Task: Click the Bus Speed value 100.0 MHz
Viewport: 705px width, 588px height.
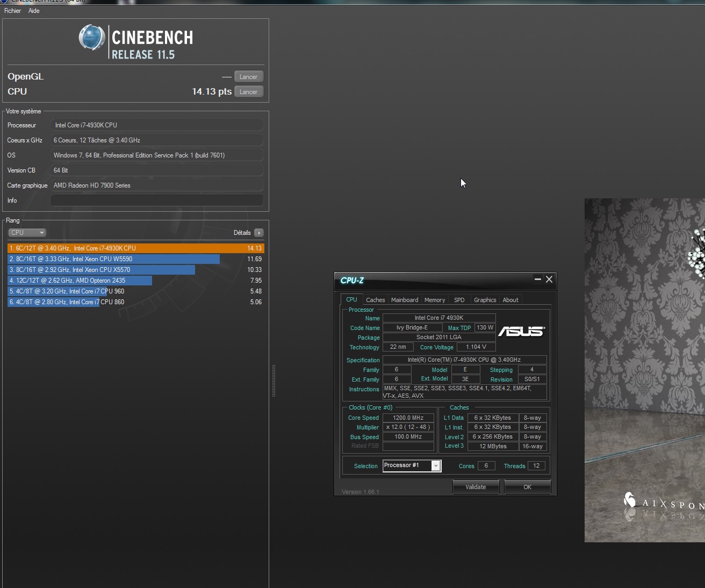Action: click(408, 437)
